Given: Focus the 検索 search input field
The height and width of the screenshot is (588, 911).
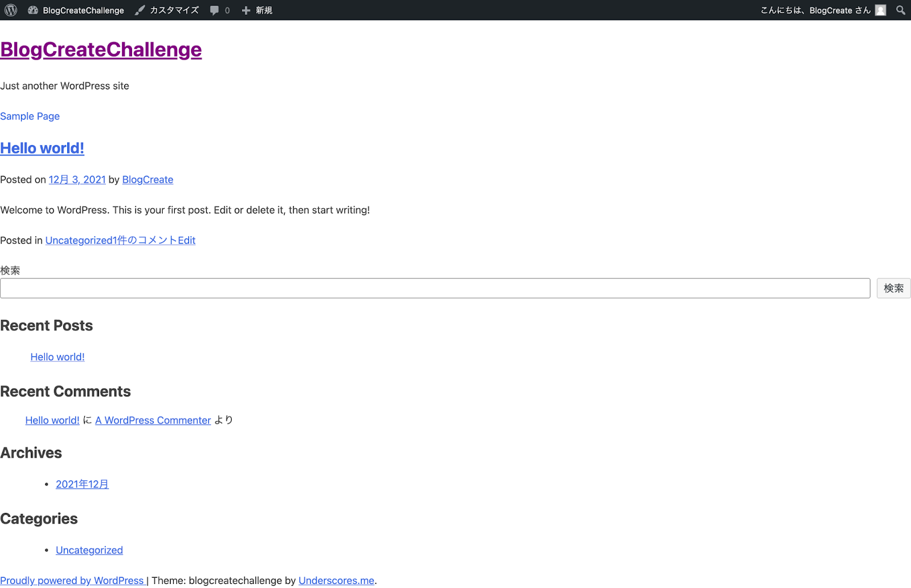Looking at the screenshot, I should tap(435, 288).
